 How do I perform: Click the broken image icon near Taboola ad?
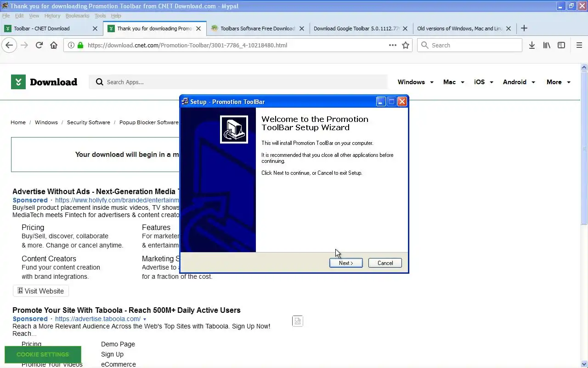(298, 321)
